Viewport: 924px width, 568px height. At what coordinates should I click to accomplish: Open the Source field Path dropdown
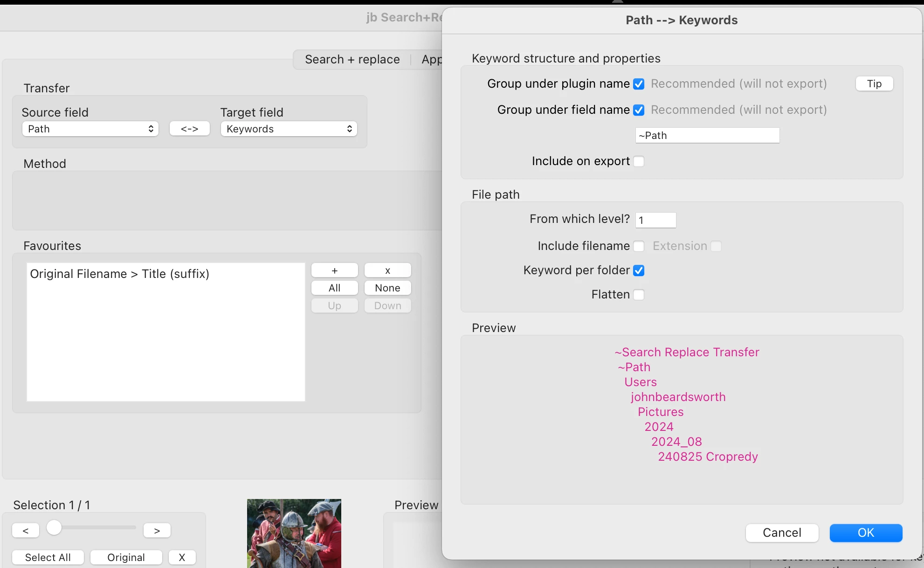click(x=90, y=129)
